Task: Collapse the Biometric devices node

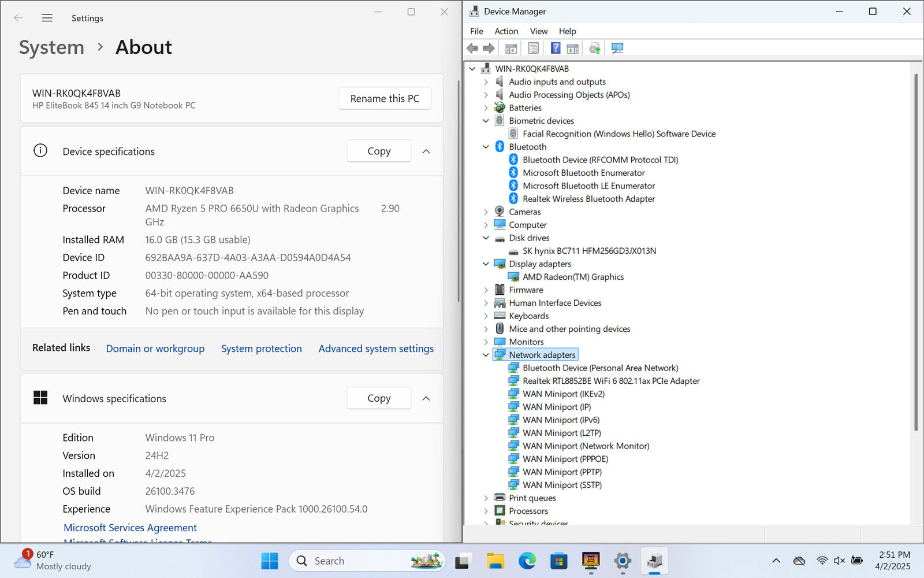Action: point(486,121)
